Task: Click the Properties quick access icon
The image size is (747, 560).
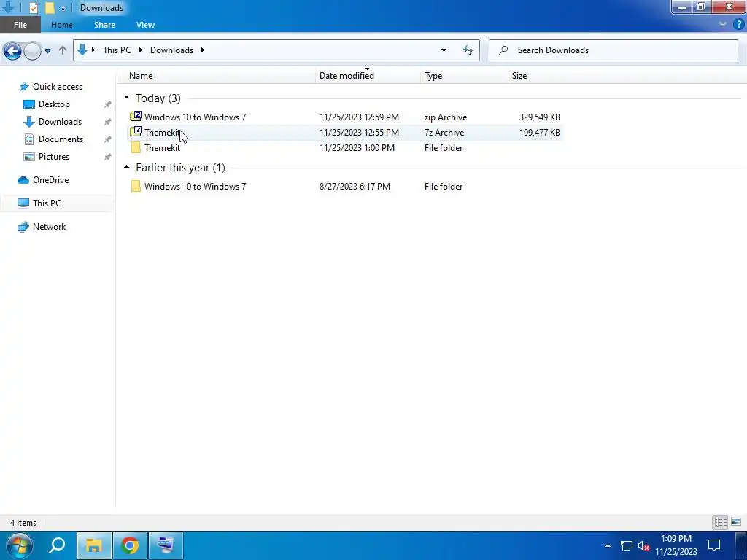Action: [x=34, y=8]
